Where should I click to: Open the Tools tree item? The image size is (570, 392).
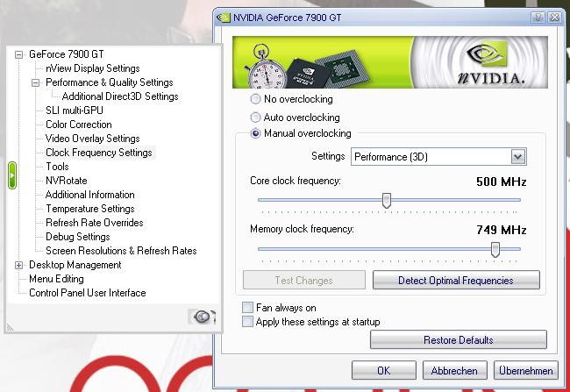57,167
